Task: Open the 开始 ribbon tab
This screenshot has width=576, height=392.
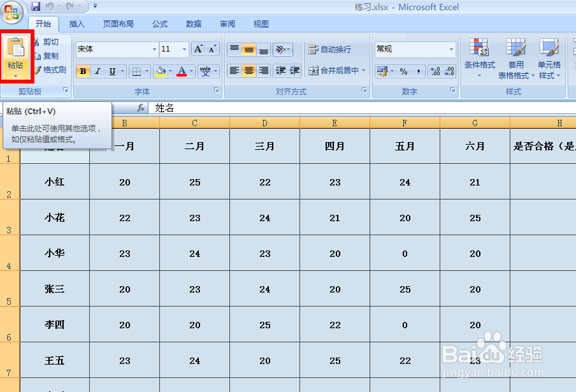Action: pos(43,24)
